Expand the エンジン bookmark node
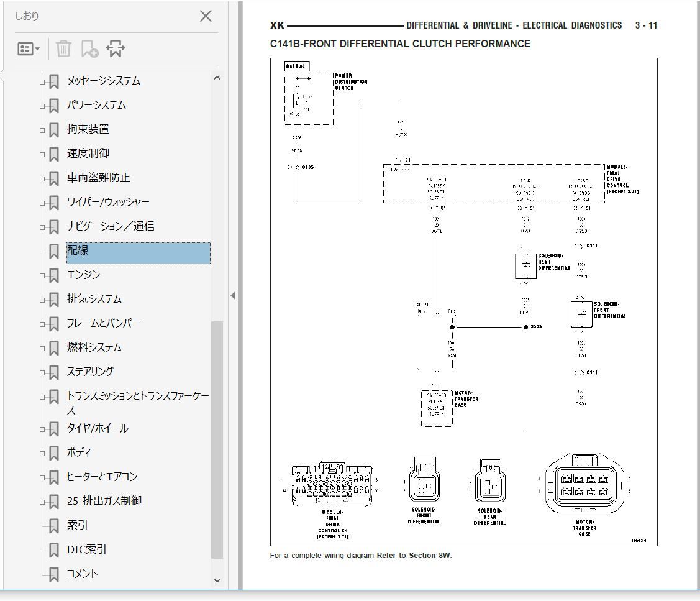700x601 pixels. point(42,276)
